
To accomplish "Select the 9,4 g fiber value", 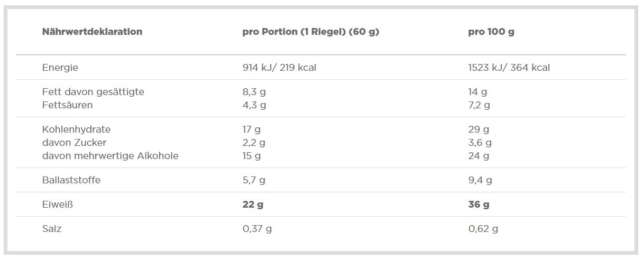I will [x=480, y=180].
